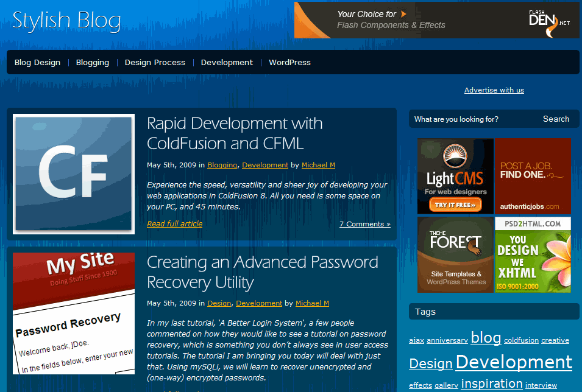Screen dimensions: 582x392
Task: Click the coldfusion tag
Action: tap(521, 340)
